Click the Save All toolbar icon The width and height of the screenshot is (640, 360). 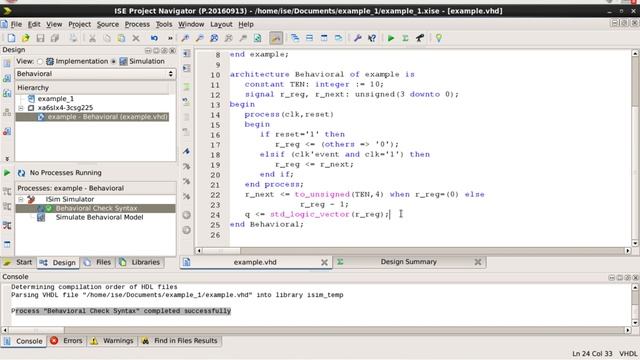coord(55,38)
